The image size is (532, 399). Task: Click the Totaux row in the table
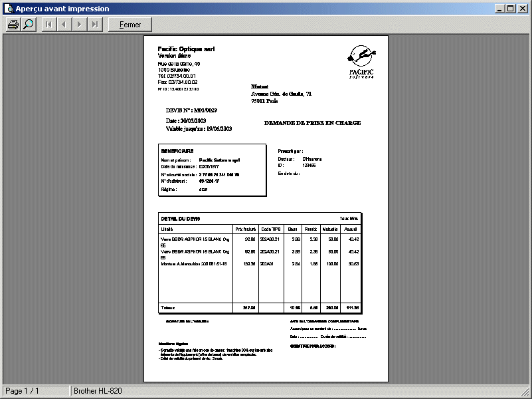(260, 307)
